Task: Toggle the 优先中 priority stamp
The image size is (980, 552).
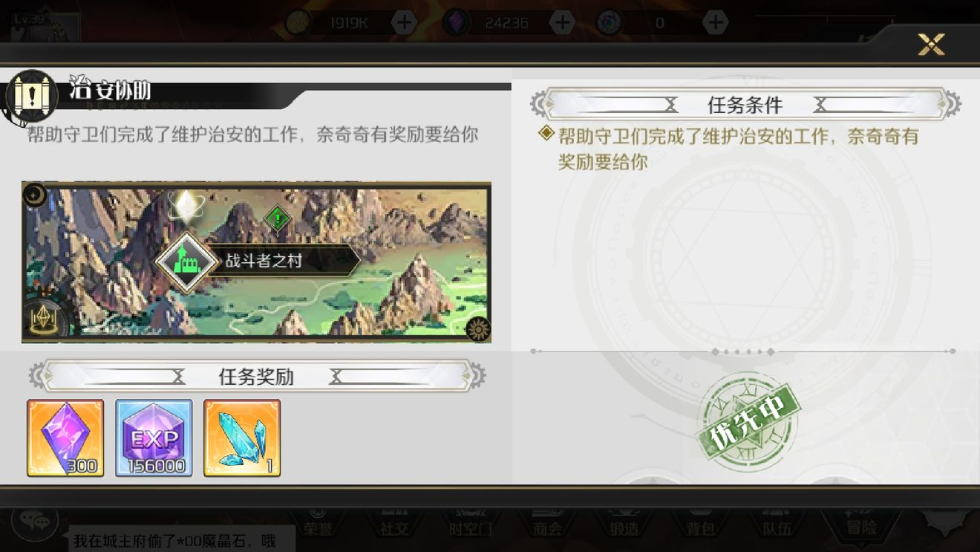Action: 748,423
